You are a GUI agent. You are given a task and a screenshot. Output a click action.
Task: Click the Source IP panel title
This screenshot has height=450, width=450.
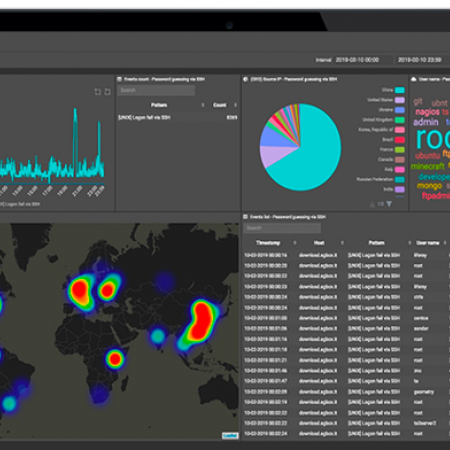click(x=294, y=79)
